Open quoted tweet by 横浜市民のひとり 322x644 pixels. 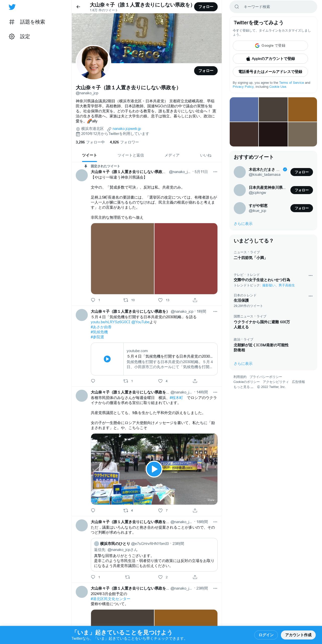coord(154,555)
